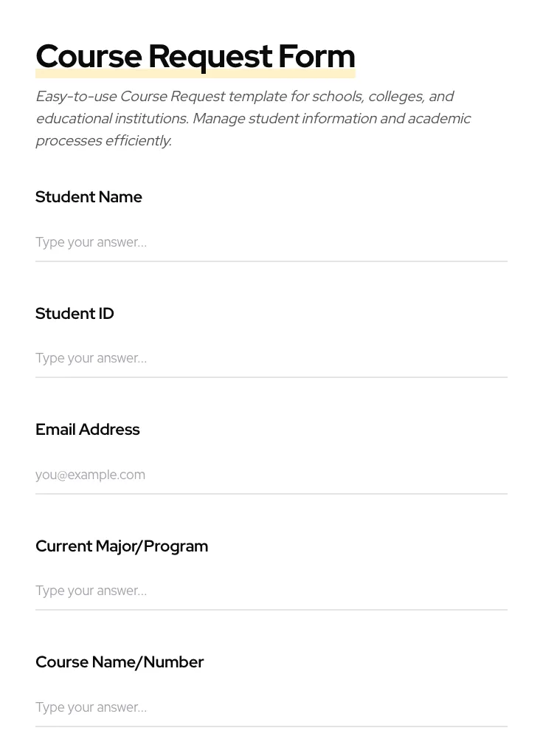Click the Course Name/Number input field

point(271,707)
